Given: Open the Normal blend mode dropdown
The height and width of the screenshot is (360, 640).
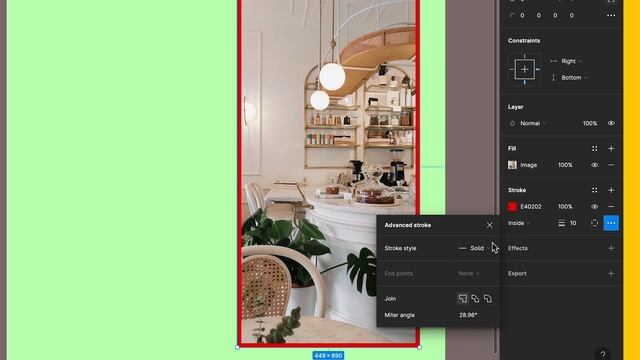Looking at the screenshot, I should pos(533,123).
